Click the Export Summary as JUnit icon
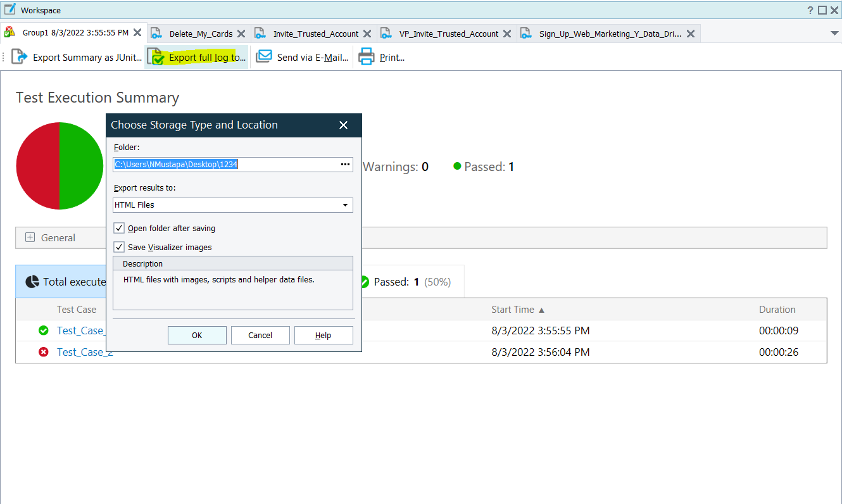Viewport: 842px width, 504px height. coord(20,57)
